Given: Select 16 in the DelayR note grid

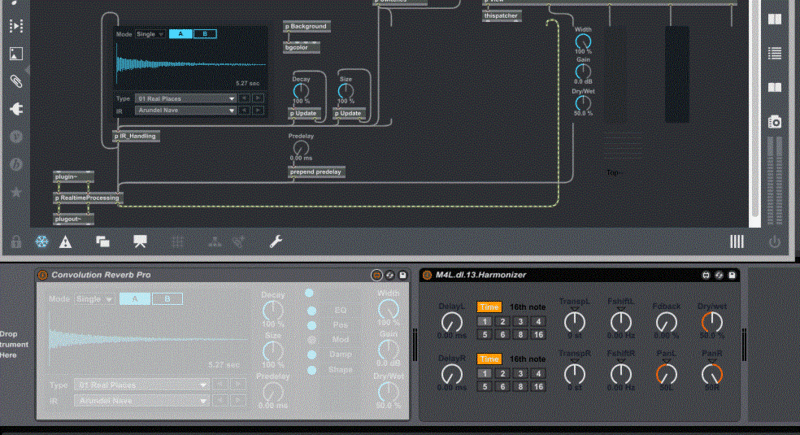Looking at the screenshot, I should [x=539, y=385].
